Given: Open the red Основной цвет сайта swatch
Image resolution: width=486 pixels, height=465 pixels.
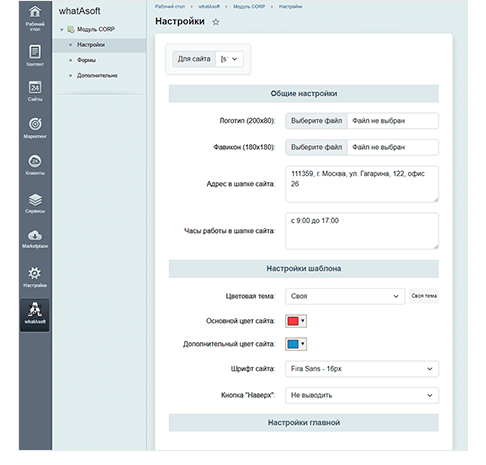Looking at the screenshot, I should 296,321.
